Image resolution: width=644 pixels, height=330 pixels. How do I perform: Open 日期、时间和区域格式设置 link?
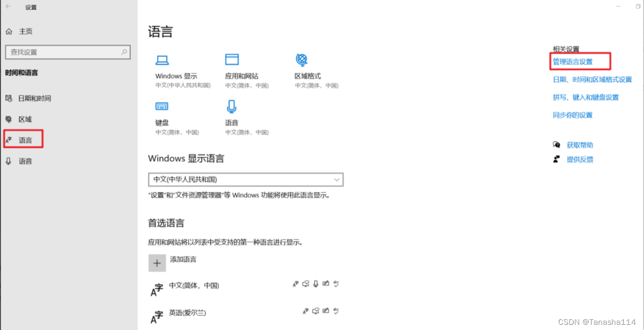(x=592, y=80)
